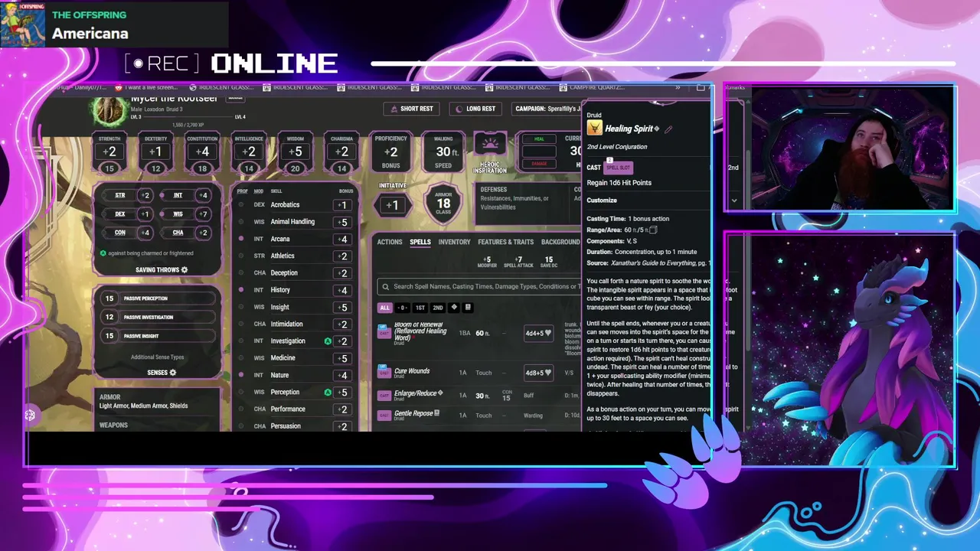The width and height of the screenshot is (980, 551).
Task: Open Passive Perception row
Action: (158, 298)
